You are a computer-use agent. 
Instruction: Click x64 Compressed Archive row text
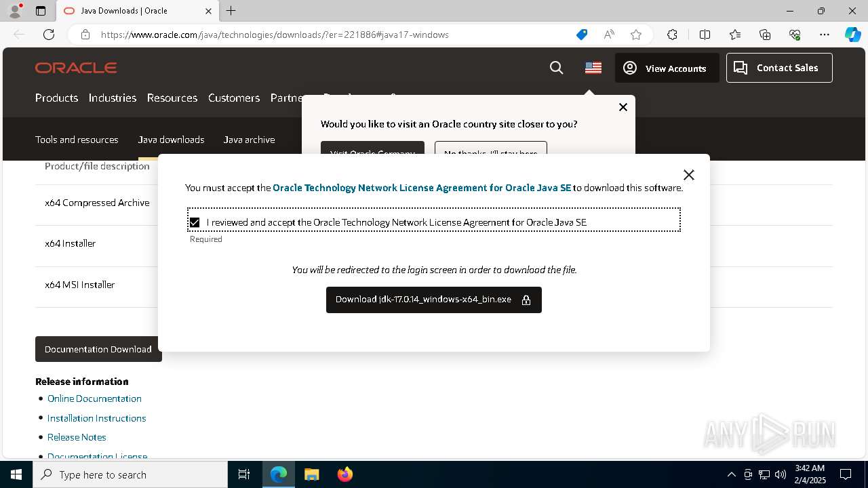tap(97, 203)
